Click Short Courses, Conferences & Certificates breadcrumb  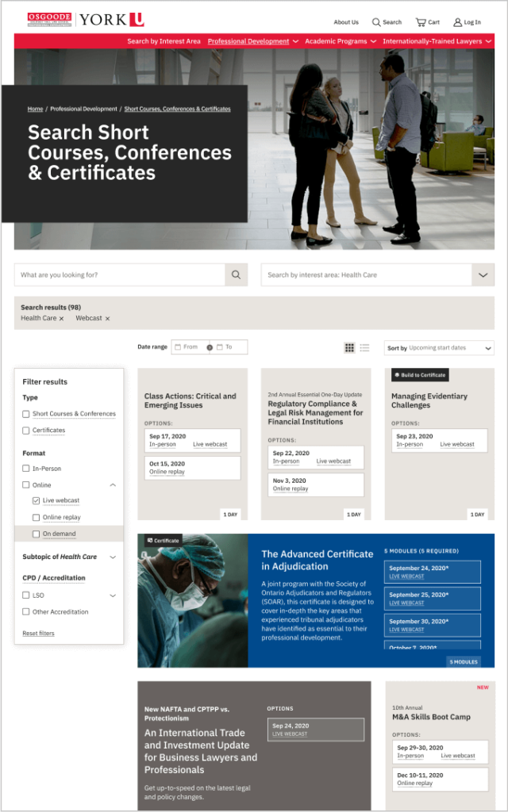click(177, 109)
